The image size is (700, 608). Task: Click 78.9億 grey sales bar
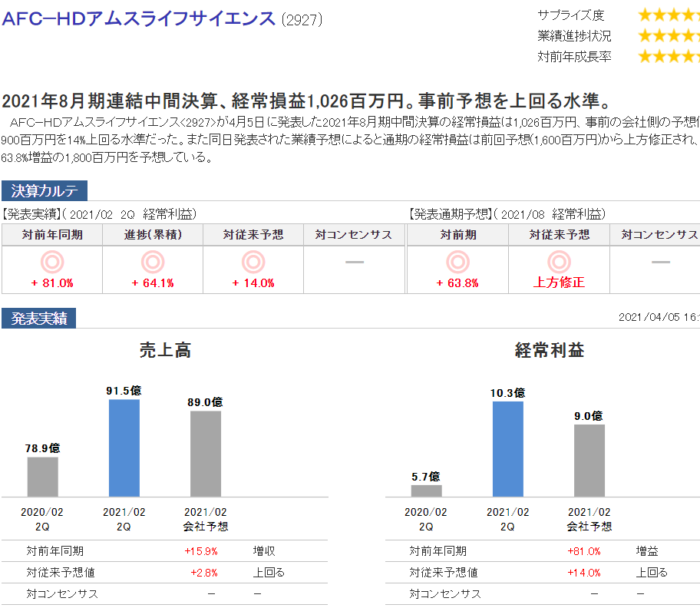[x=43, y=477]
